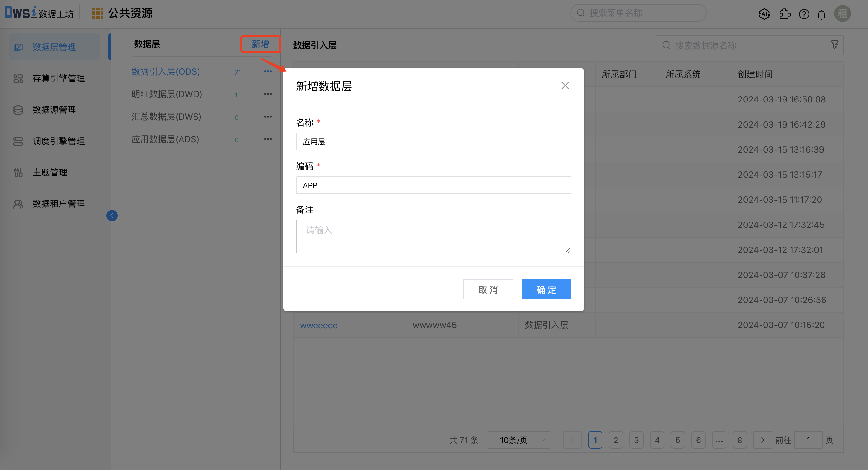Open the 数据层管理 menu
Viewport: 868px width, 470px height.
[54, 47]
